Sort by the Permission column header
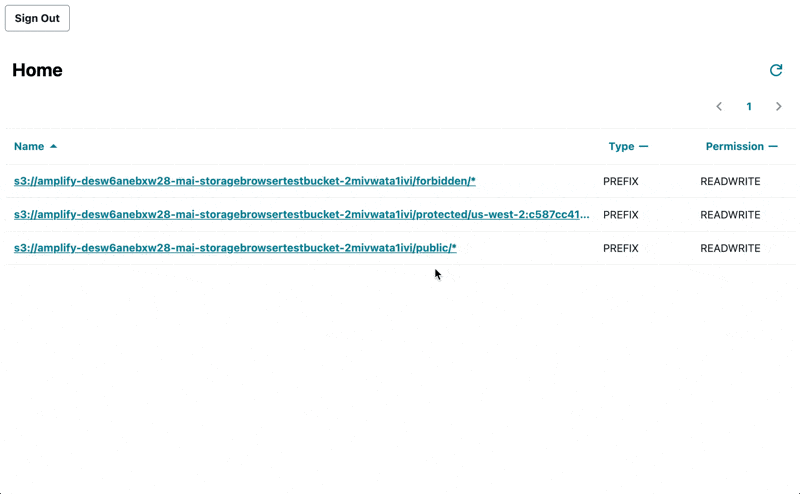The image size is (800, 494). click(x=734, y=147)
